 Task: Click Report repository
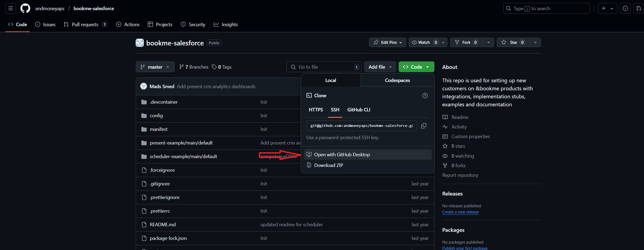[460, 175]
